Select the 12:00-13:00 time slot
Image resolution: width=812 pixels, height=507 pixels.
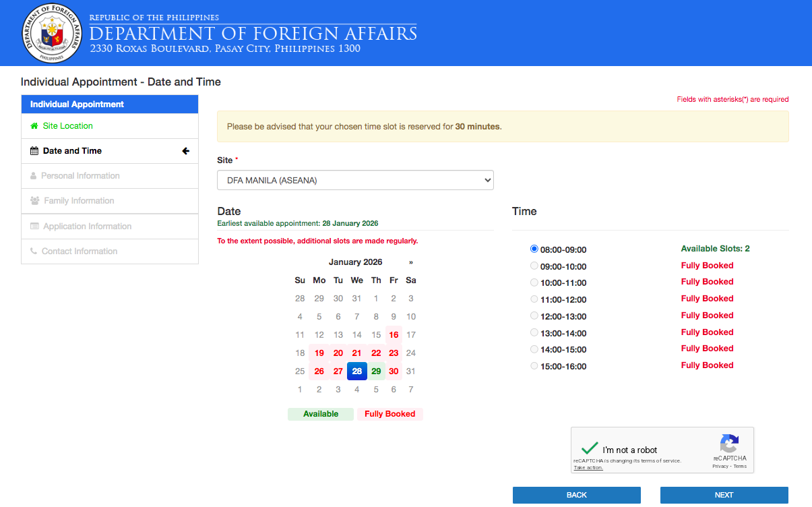pyautogui.click(x=533, y=316)
